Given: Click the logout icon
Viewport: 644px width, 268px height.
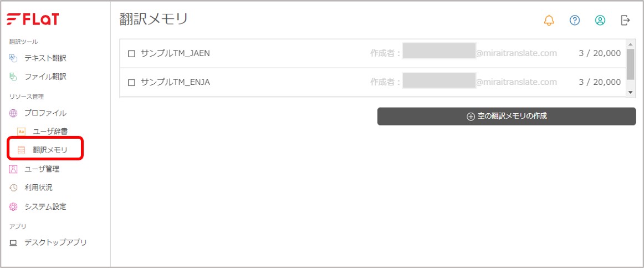Looking at the screenshot, I should click(625, 20).
